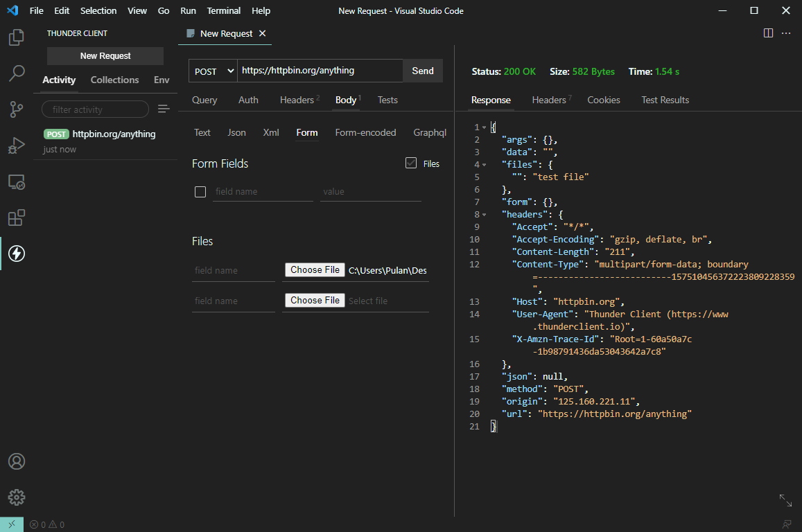Click the Send button
This screenshot has width=802, height=532.
click(422, 70)
